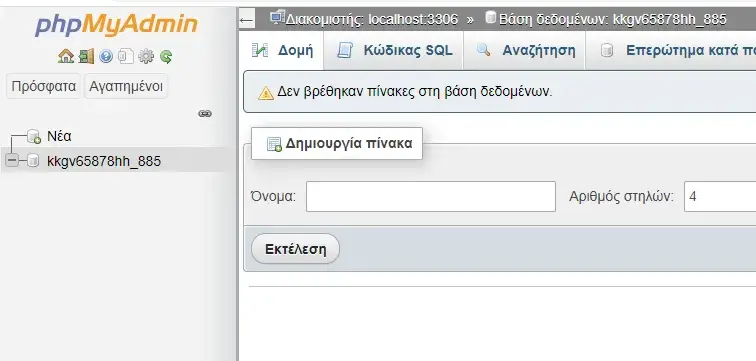Screen dimensions: 756x361
Task: Open the Home icon in sidebar
Action: coord(66,56)
